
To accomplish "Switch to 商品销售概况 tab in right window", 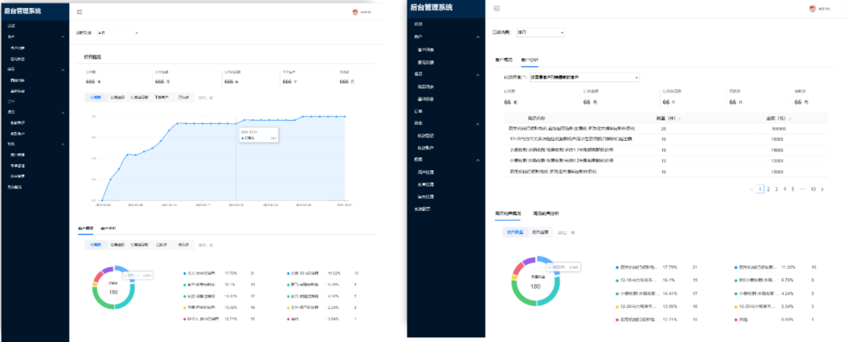I will [510, 213].
